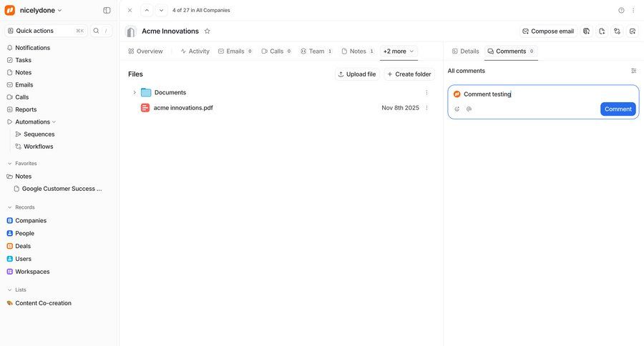The height and width of the screenshot is (346, 644).
Task: Click the mention @ icon in comment box
Action: tap(469, 109)
